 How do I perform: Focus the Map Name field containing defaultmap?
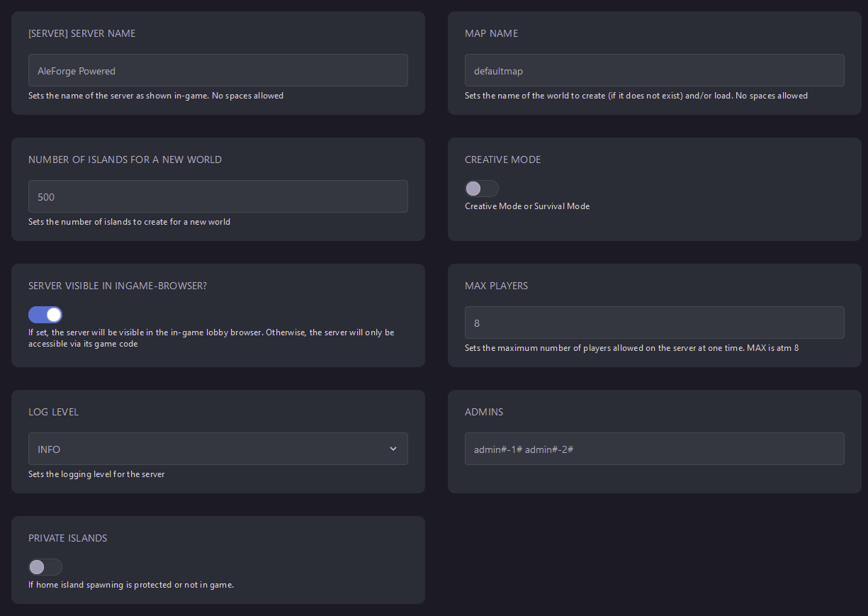[654, 70]
